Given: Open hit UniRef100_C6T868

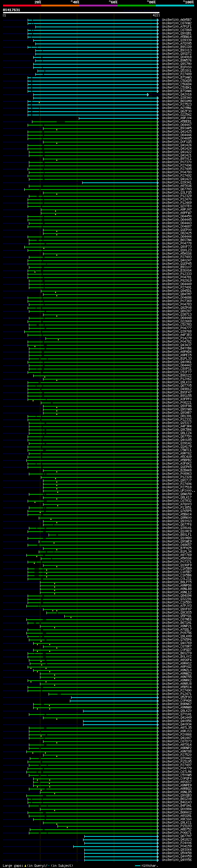Looking at the screenshot, I should [176, 30].
